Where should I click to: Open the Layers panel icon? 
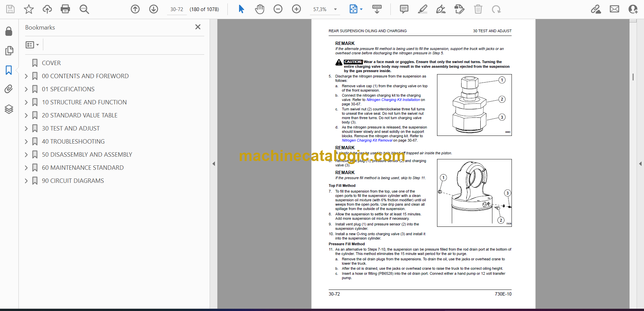pos(9,109)
